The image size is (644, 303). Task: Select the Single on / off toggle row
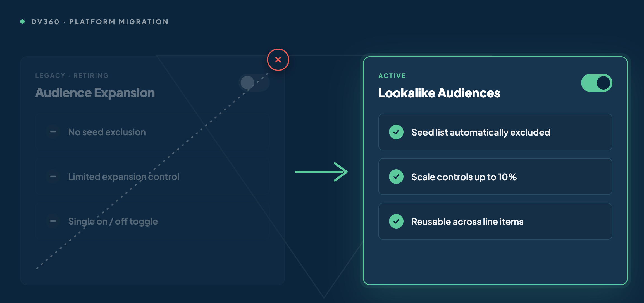152,221
